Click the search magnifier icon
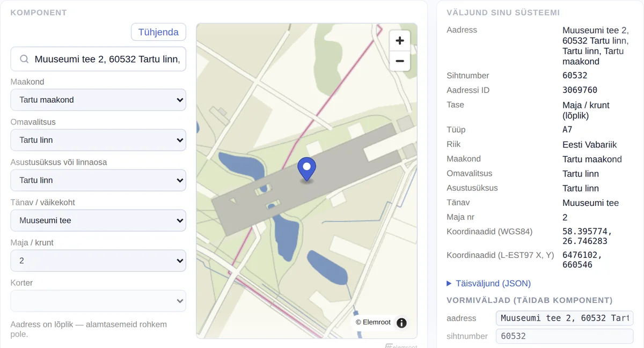The image size is (644, 348). click(24, 59)
